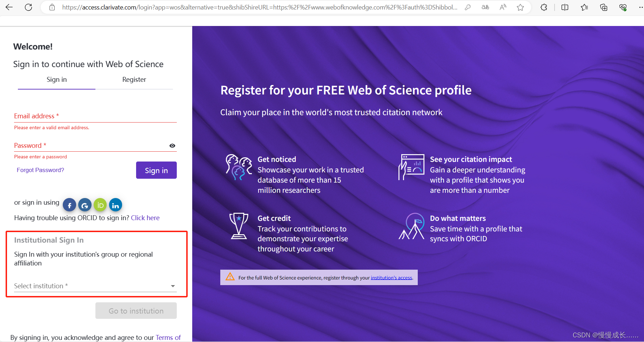Open the browser's more options menu
Screen dimensions: 644x342
pos(641,7)
